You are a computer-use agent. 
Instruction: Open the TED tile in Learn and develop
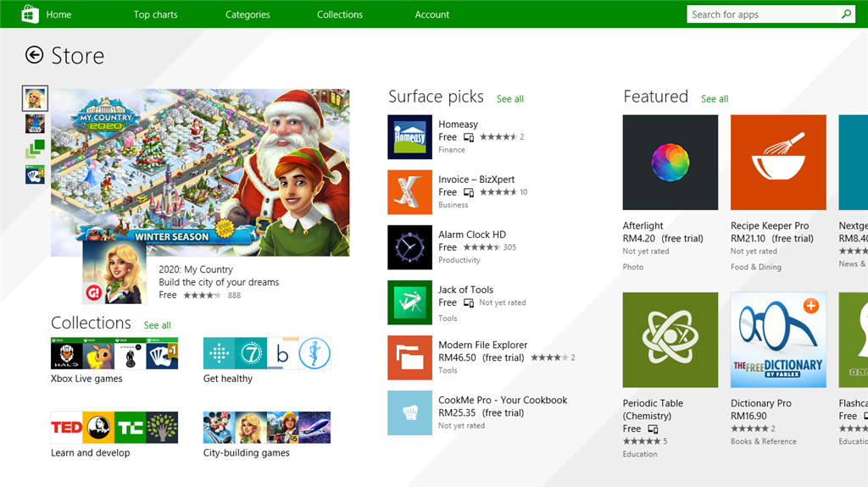(x=66, y=427)
